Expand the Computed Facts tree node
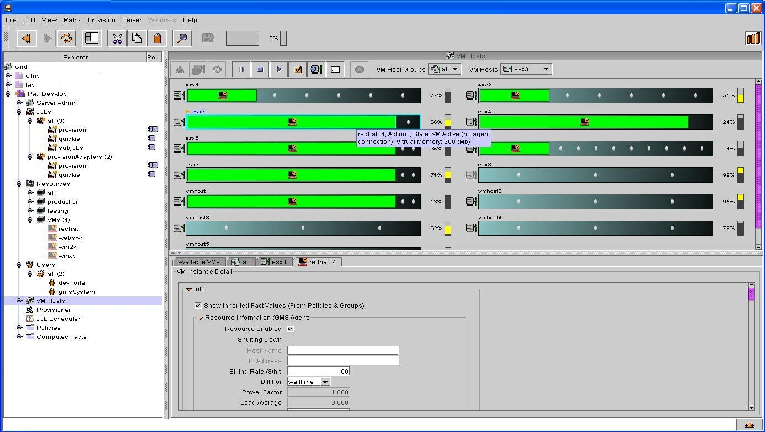Screen dimensions: 765x432 (19, 337)
